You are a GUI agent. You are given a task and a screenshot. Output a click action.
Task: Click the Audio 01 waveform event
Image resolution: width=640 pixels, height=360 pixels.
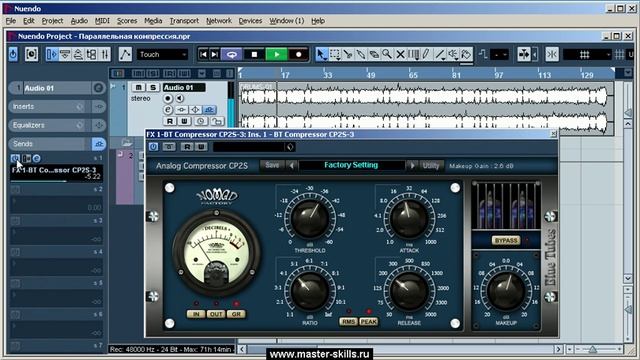click(x=426, y=109)
